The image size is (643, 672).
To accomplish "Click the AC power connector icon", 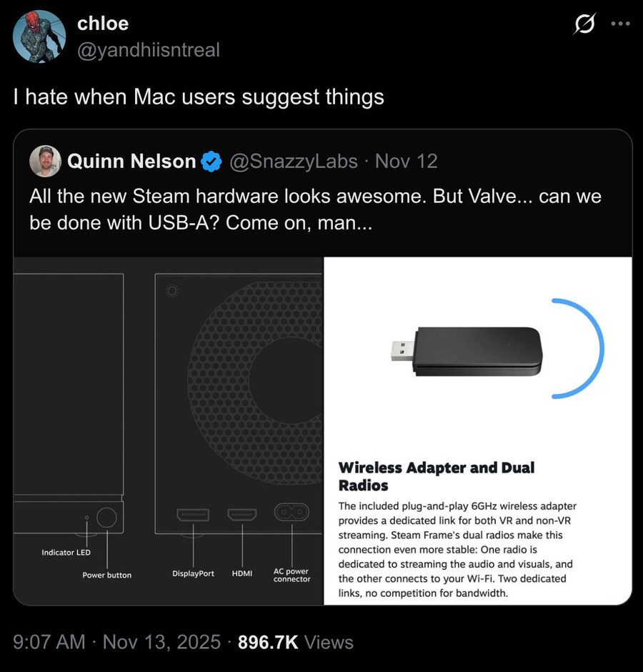I will pyautogui.click(x=292, y=512).
